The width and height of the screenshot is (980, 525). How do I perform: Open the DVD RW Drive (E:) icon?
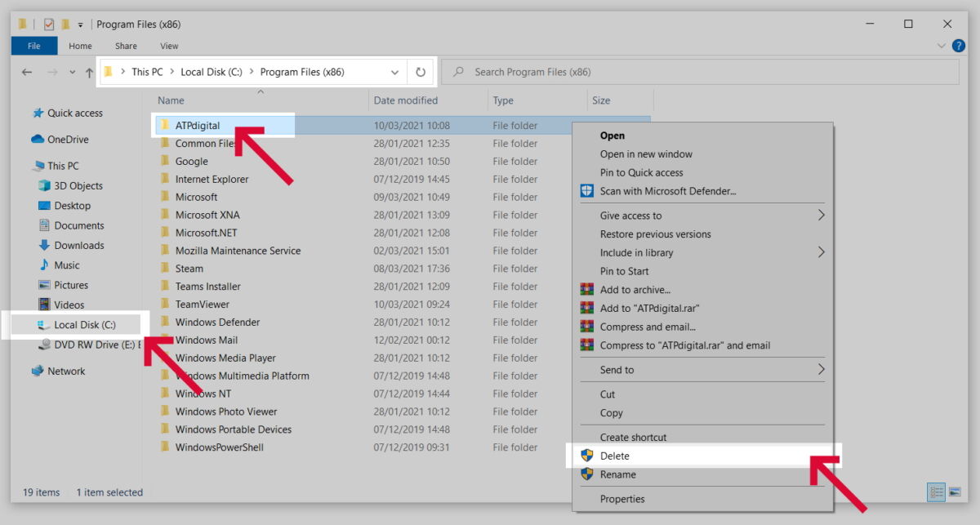click(44, 345)
